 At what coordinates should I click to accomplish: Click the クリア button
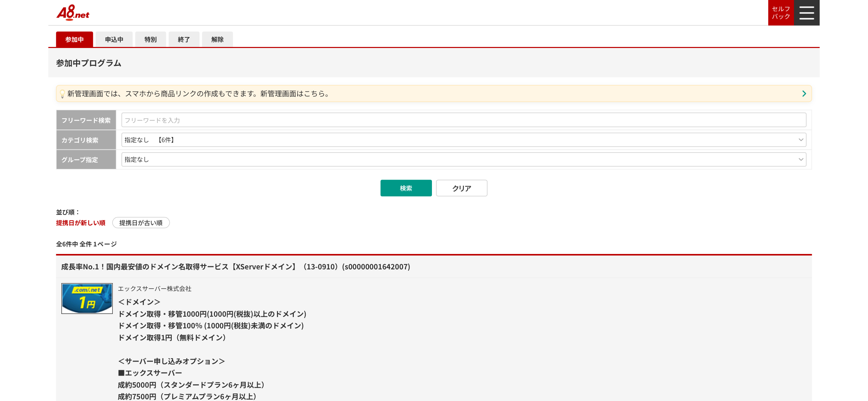(461, 188)
